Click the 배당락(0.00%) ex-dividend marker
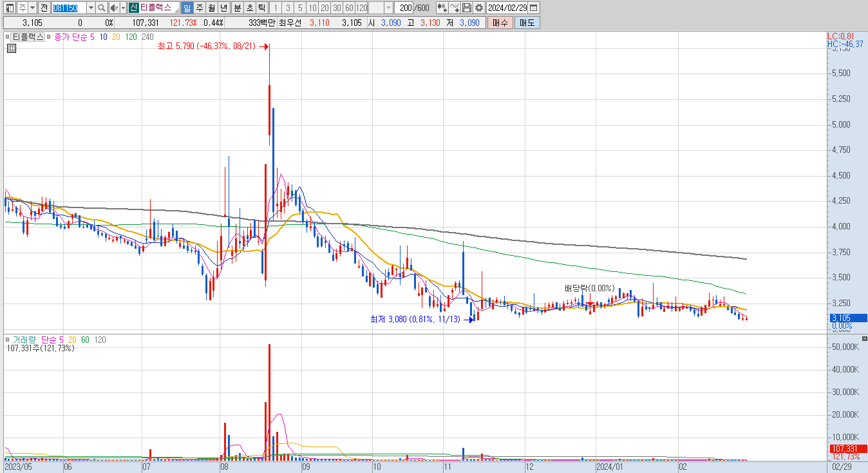 tap(590, 288)
